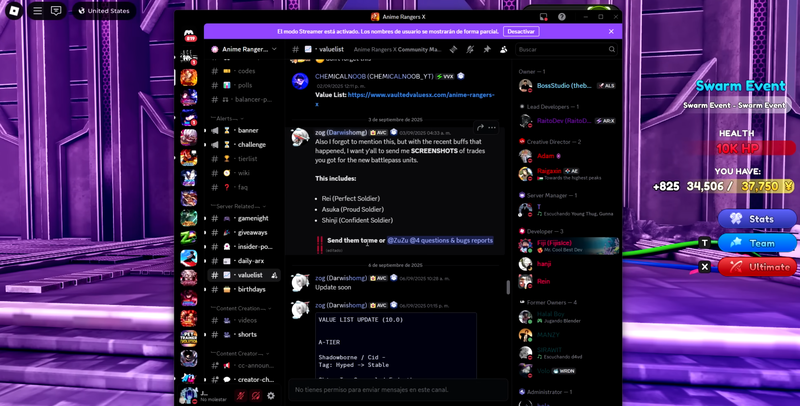
Task: Open the cc-announ... channel
Action: 244,365
